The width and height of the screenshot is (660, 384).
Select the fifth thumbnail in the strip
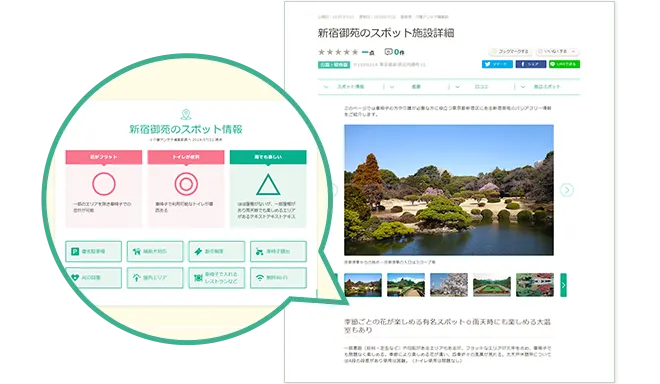coord(535,285)
